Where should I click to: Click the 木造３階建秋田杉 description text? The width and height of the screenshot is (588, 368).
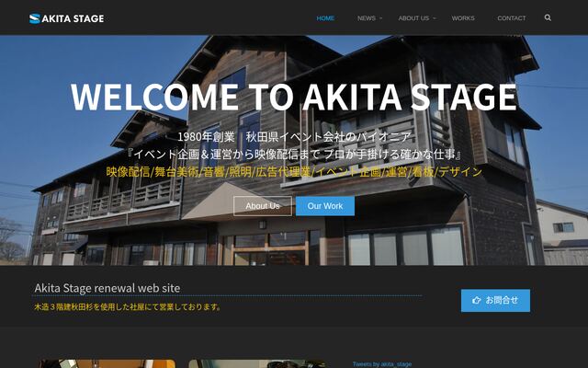click(x=128, y=306)
